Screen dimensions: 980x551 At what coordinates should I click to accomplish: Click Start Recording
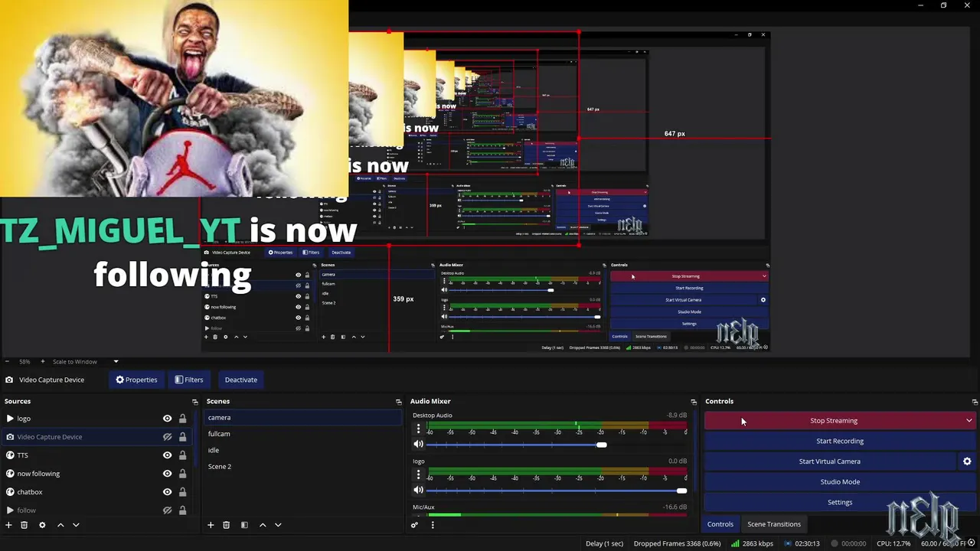[x=840, y=441]
